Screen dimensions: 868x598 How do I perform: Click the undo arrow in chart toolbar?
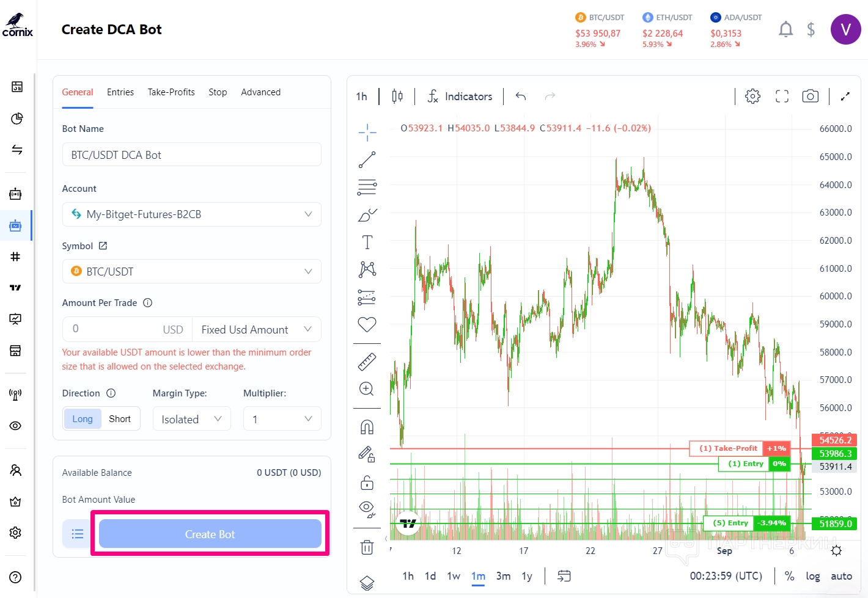pyautogui.click(x=521, y=97)
